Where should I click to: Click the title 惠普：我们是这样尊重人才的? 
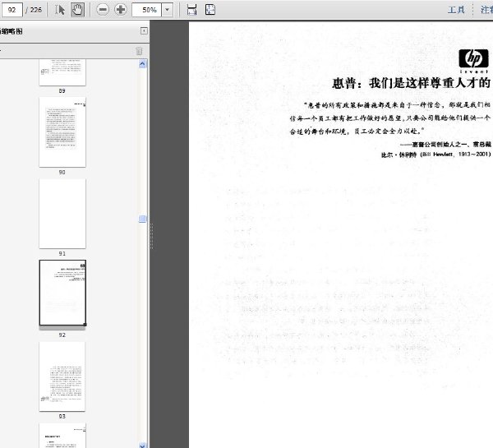[x=411, y=83]
